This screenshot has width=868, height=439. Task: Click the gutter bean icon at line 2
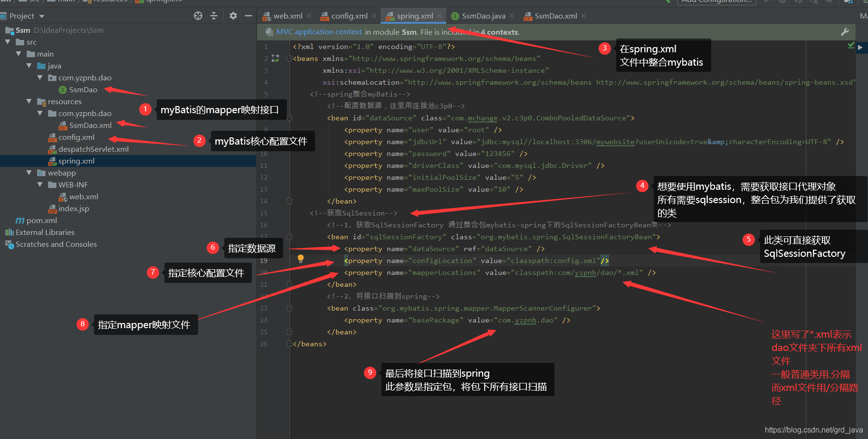click(275, 59)
